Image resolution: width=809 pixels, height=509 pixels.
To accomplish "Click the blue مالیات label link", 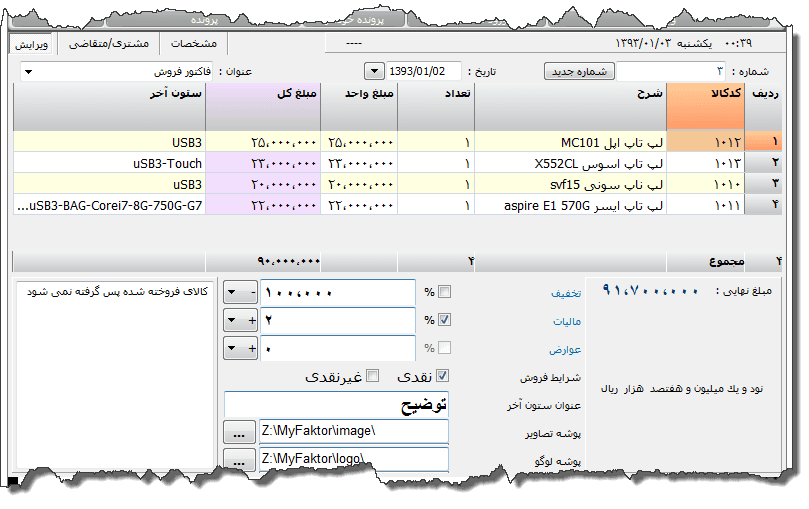I will (x=566, y=322).
